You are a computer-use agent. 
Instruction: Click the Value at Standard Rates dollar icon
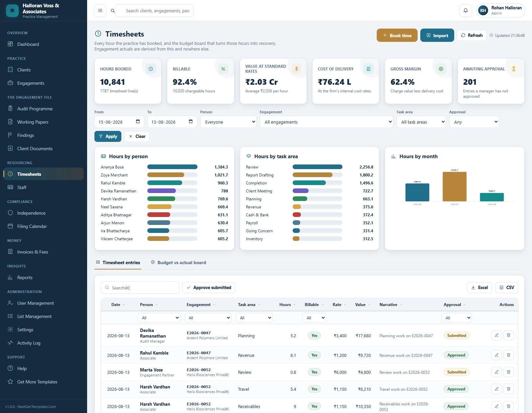click(296, 69)
